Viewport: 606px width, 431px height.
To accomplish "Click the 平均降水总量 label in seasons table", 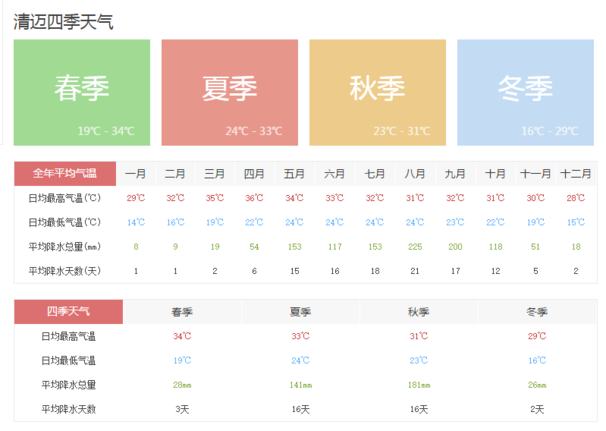I will pyautogui.click(x=68, y=385).
